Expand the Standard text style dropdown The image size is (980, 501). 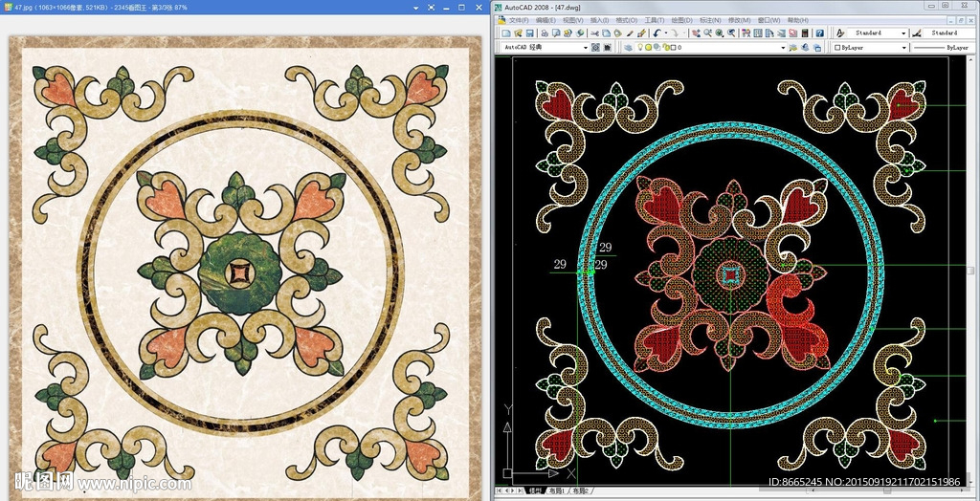(903, 33)
